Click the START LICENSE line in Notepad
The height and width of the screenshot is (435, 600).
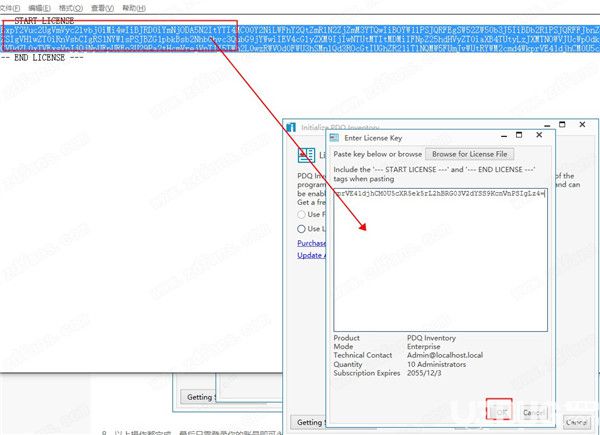(44, 21)
